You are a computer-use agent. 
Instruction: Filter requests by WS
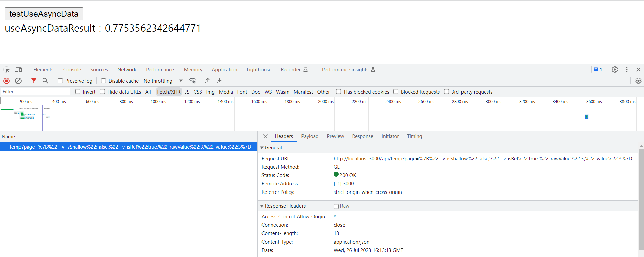coord(268,92)
